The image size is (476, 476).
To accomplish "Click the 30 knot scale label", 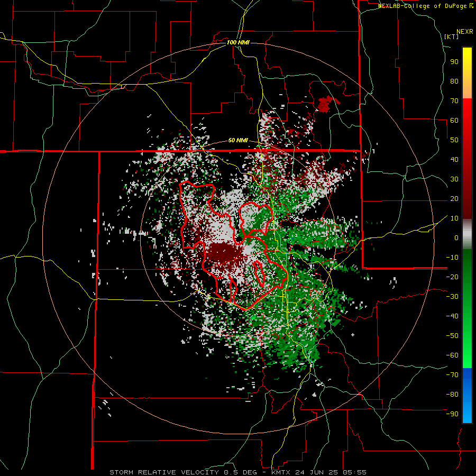I will click(454, 179).
